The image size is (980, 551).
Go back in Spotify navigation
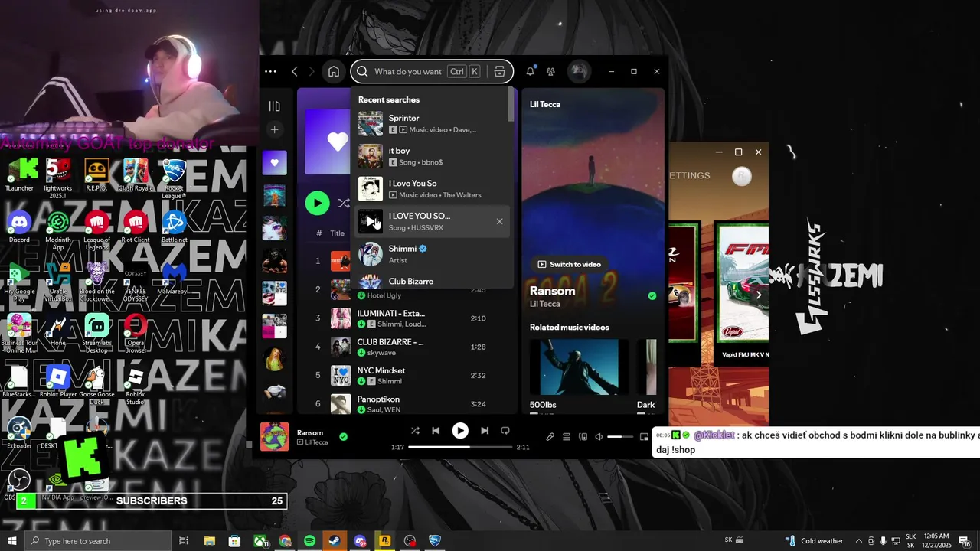tap(295, 71)
